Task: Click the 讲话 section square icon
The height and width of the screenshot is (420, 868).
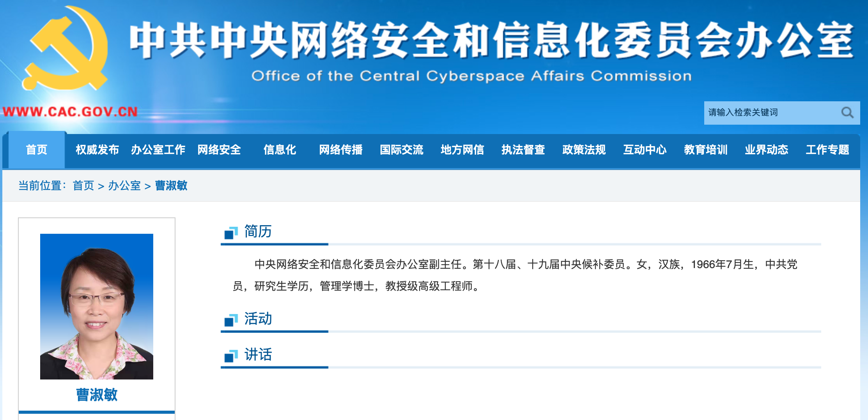Action: pyautogui.click(x=231, y=356)
